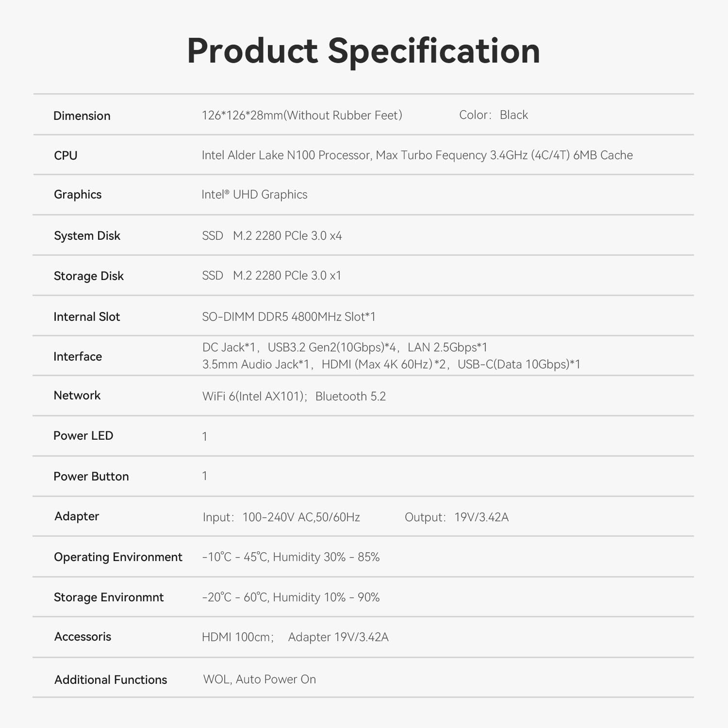Click the Graphics row label
728x728 pixels.
78,195
